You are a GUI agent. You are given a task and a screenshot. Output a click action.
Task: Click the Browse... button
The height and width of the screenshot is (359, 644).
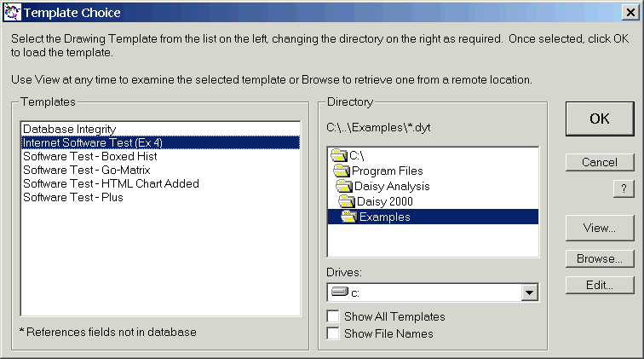pyautogui.click(x=600, y=258)
